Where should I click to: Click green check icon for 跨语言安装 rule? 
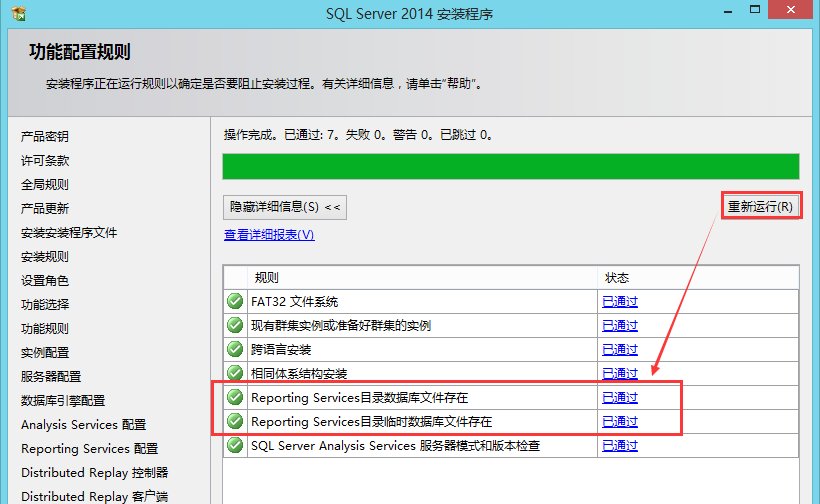point(235,349)
